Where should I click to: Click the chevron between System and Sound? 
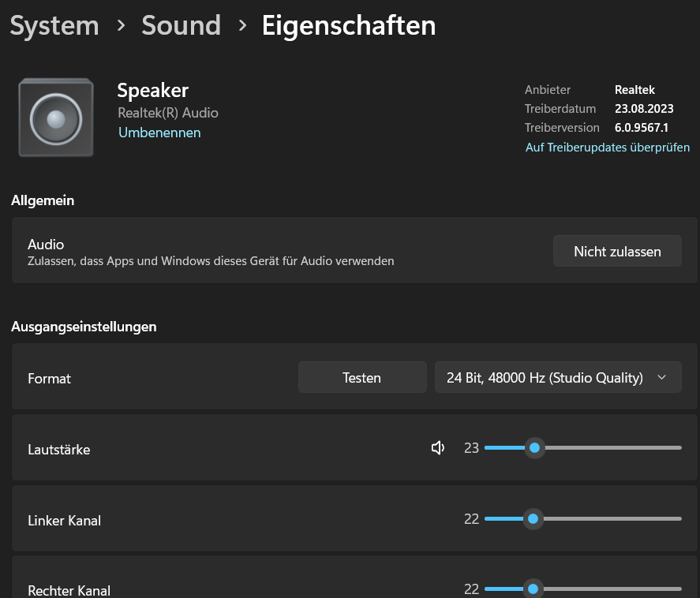click(x=121, y=25)
